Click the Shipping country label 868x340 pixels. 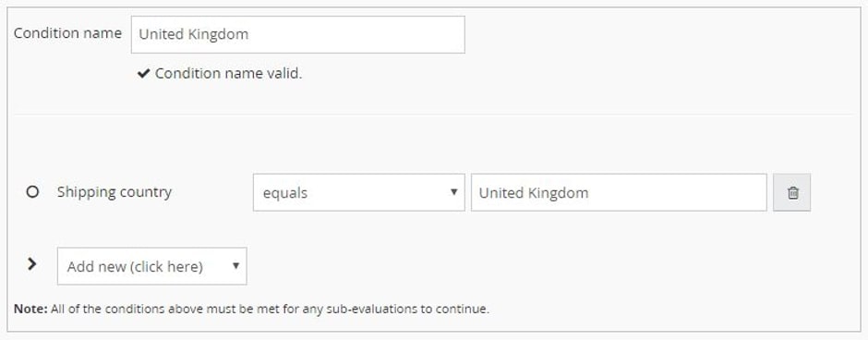click(115, 192)
